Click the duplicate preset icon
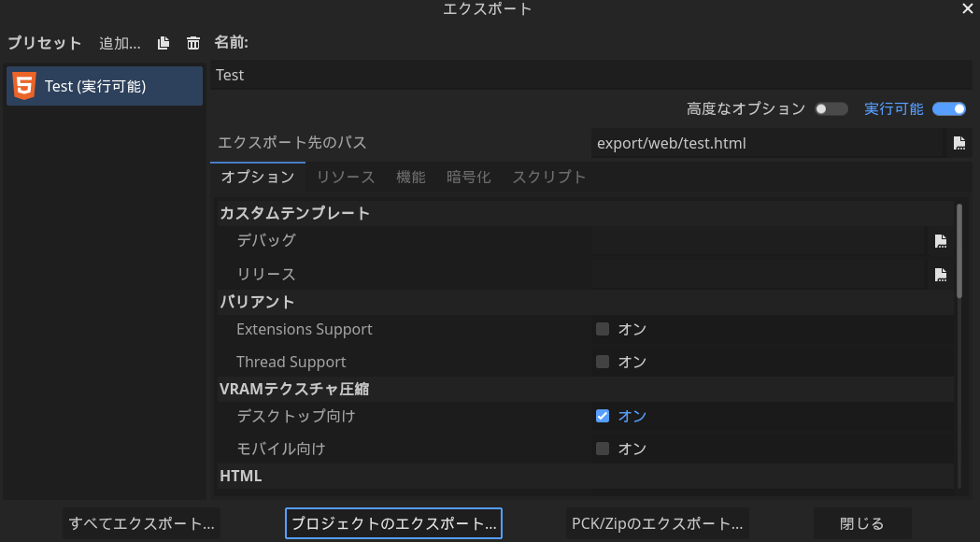Viewport: 980px width, 542px height. tap(163, 42)
